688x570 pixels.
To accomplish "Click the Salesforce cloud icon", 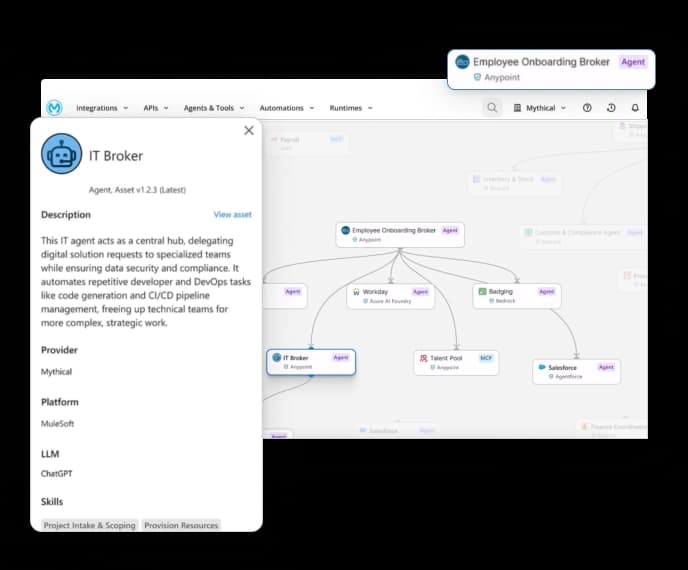I will pos(542,367).
